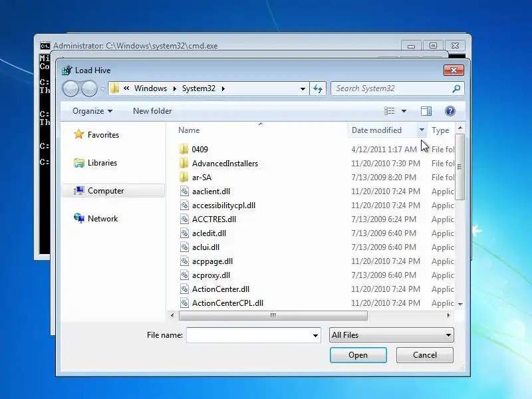Select the accessibilitycpl.dll file icon
This screenshot has width=532, height=399.
[x=184, y=205]
